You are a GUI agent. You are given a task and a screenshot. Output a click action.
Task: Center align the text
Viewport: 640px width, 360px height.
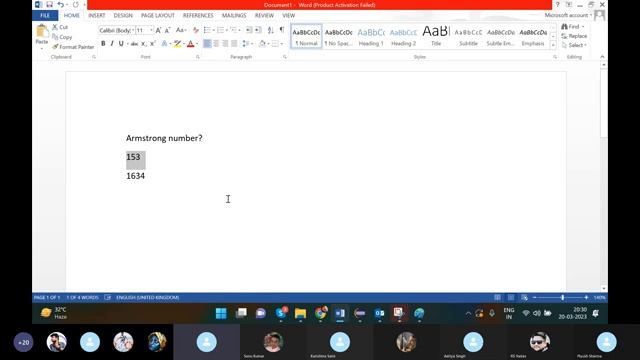coord(216,44)
